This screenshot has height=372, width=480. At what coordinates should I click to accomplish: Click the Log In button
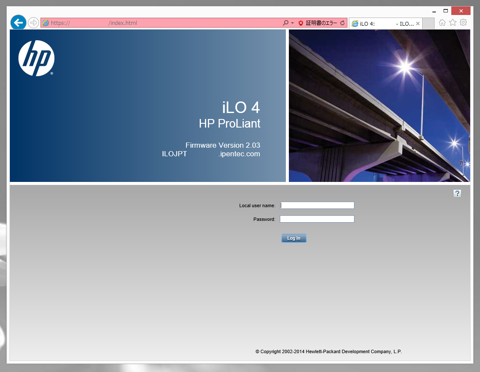click(294, 238)
